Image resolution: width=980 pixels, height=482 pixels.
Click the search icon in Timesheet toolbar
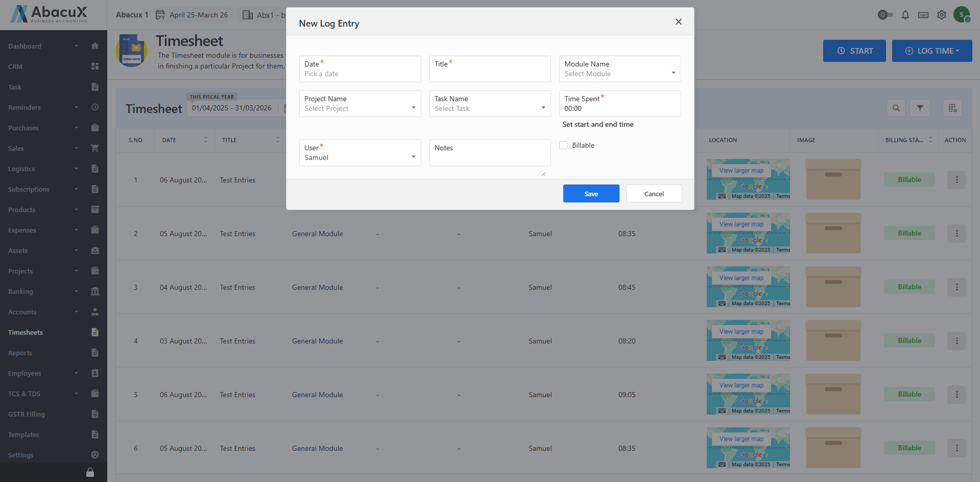pyautogui.click(x=896, y=108)
